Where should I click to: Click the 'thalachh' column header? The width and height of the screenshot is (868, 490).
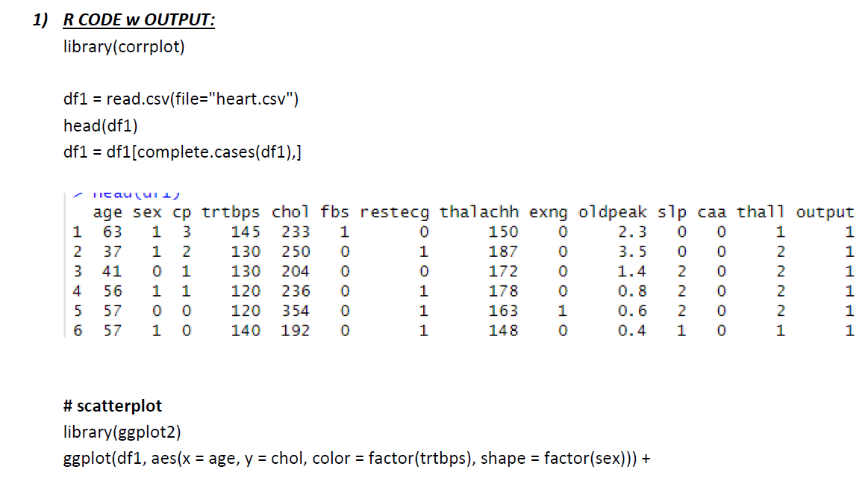(x=479, y=211)
